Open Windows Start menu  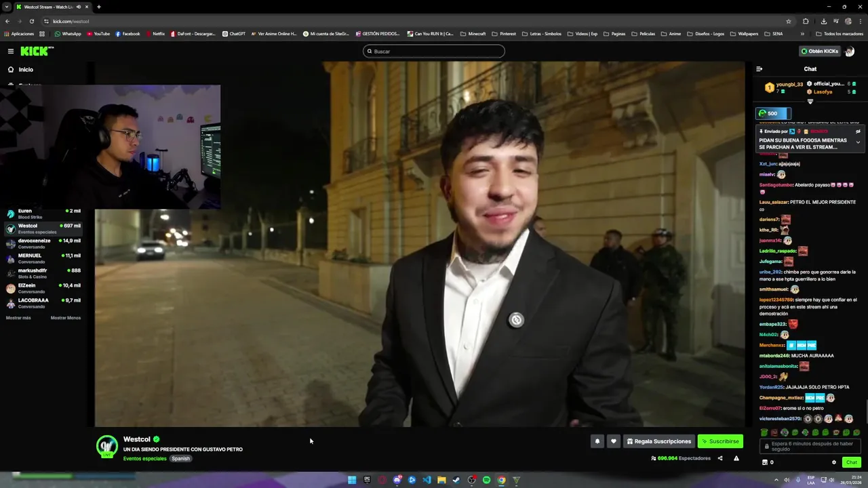coord(352,480)
